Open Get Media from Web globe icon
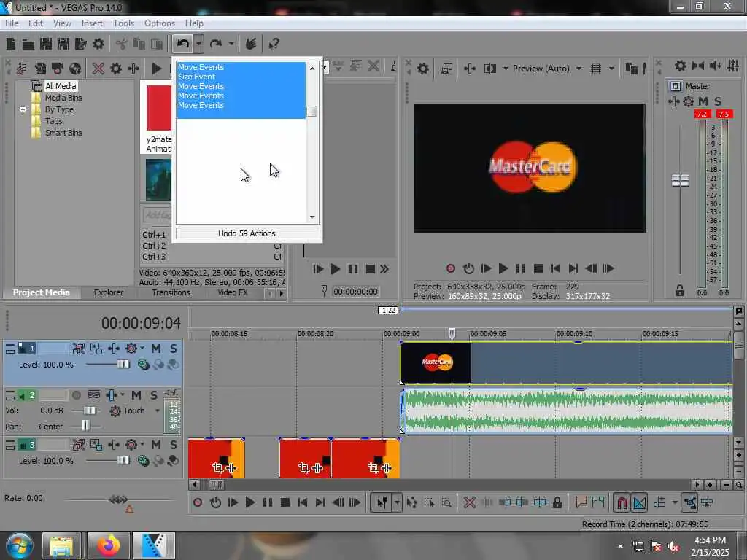This screenshot has height=560, width=747. coord(75,69)
